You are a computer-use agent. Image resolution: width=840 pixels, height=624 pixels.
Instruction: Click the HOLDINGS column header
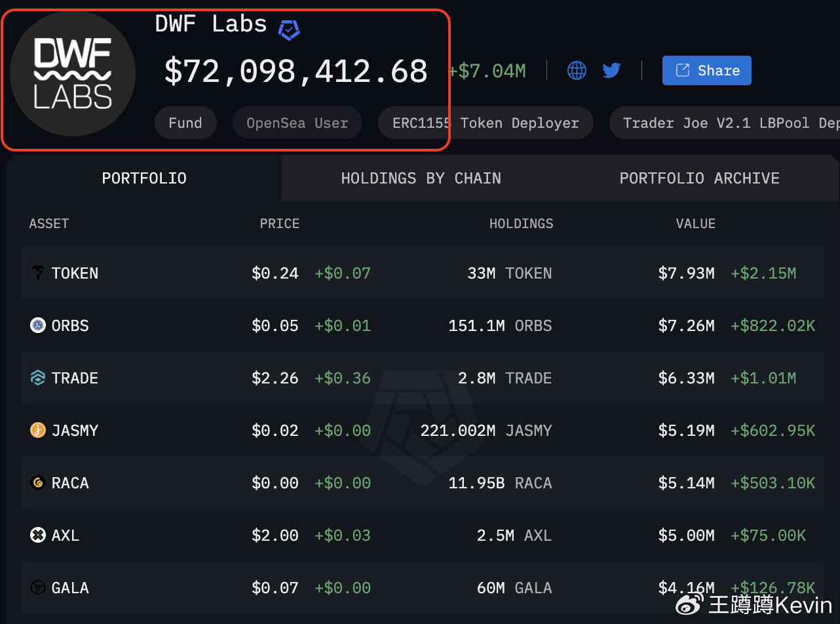tap(521, 224)
